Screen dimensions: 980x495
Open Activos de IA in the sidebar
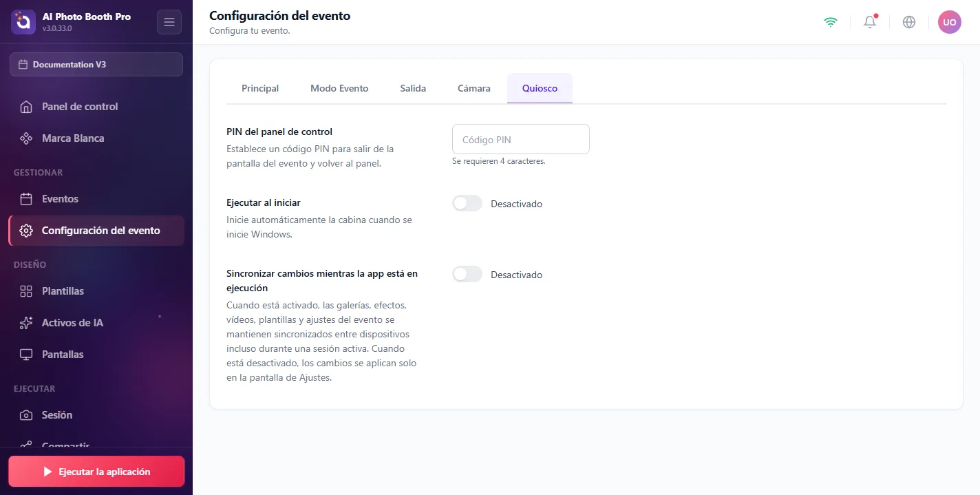[x=96, y=323]
